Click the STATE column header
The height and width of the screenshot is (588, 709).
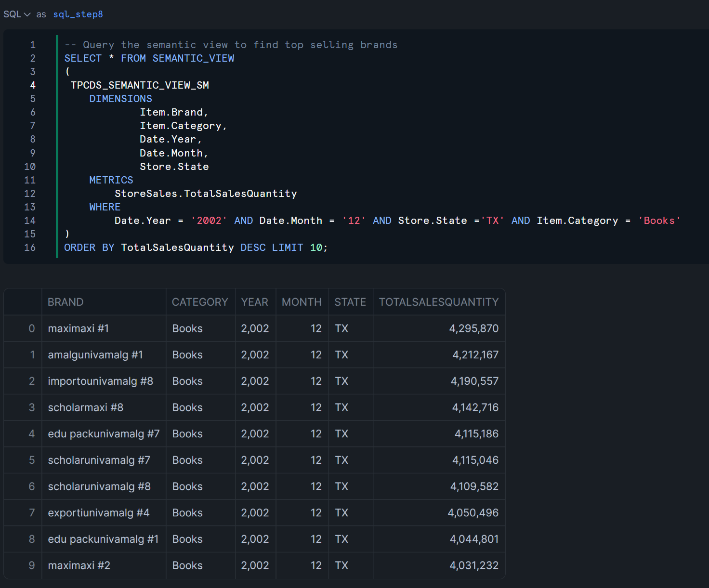[x=350, y=302]
